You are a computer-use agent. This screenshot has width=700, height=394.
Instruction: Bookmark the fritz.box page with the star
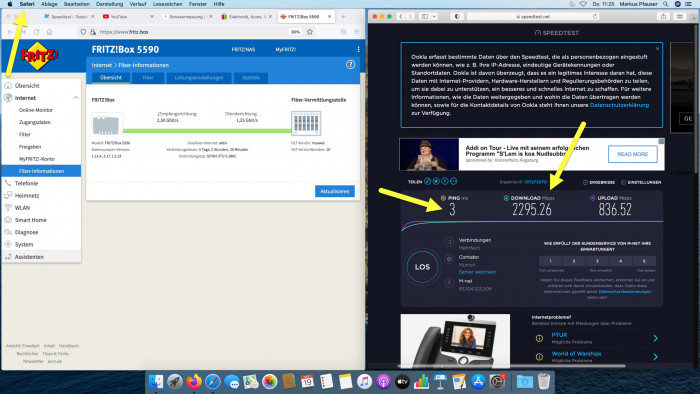[x=310, y=32]
